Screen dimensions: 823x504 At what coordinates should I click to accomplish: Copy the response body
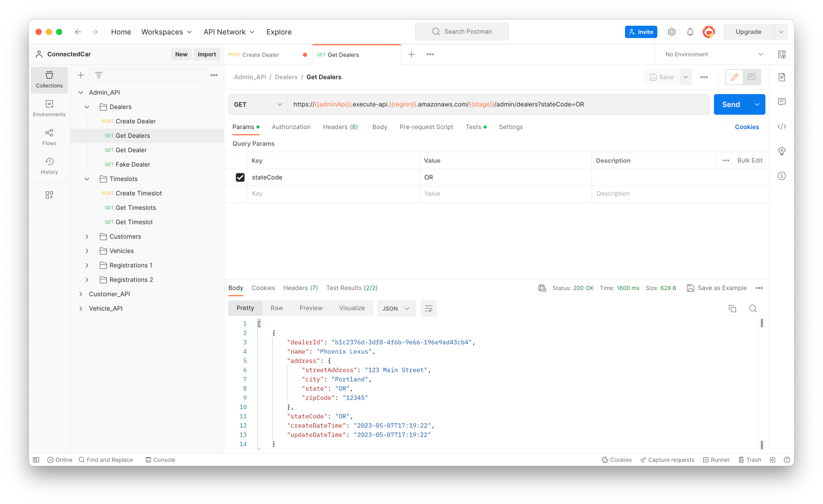tap(732, 309)
